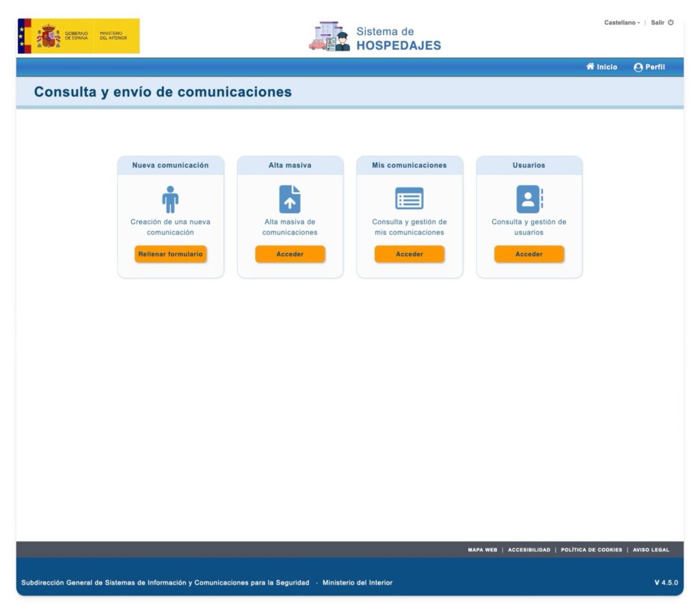Navigate to Inicio in the navigation bar
The width and height of the screenshot is (700, 612).
tap(603, 66)
